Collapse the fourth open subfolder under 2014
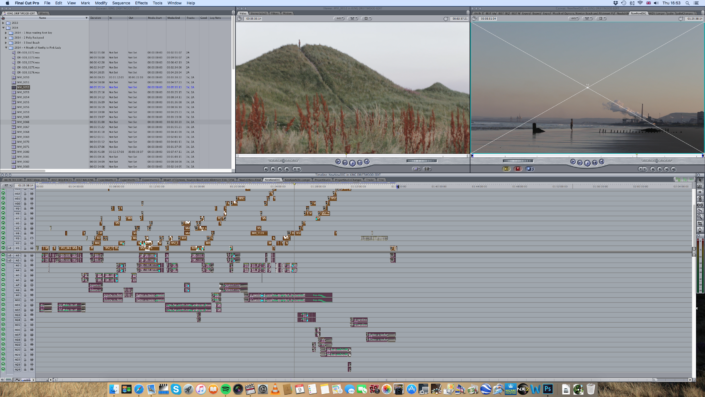The image size is (705, 397). tap(6, 48)
